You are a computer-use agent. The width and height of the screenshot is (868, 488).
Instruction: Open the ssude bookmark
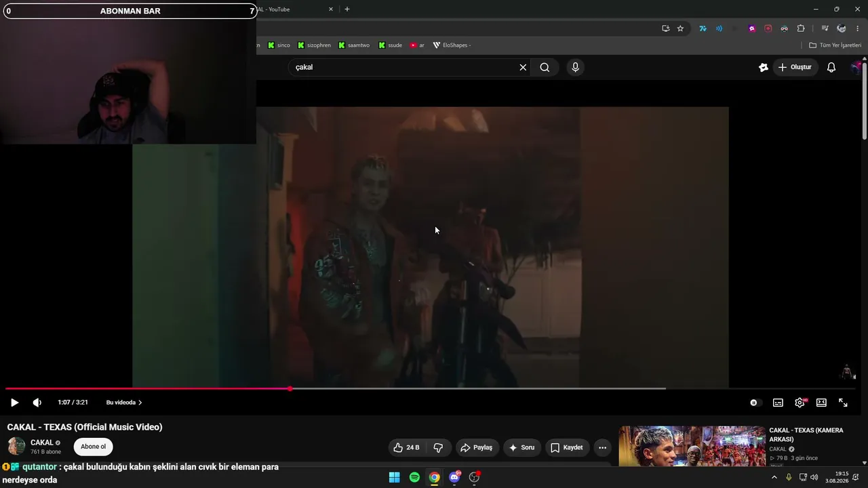point(390,45)
